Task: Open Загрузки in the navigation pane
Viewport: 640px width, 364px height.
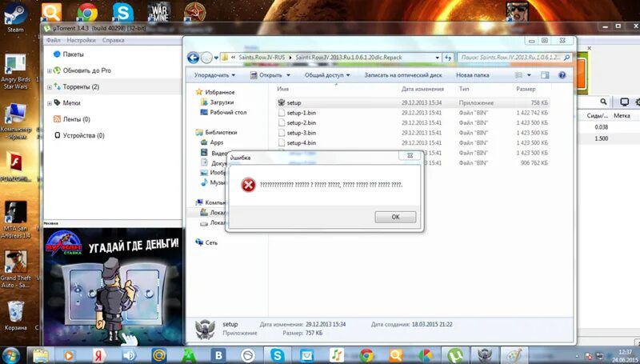Action: [x=222, y=102]
